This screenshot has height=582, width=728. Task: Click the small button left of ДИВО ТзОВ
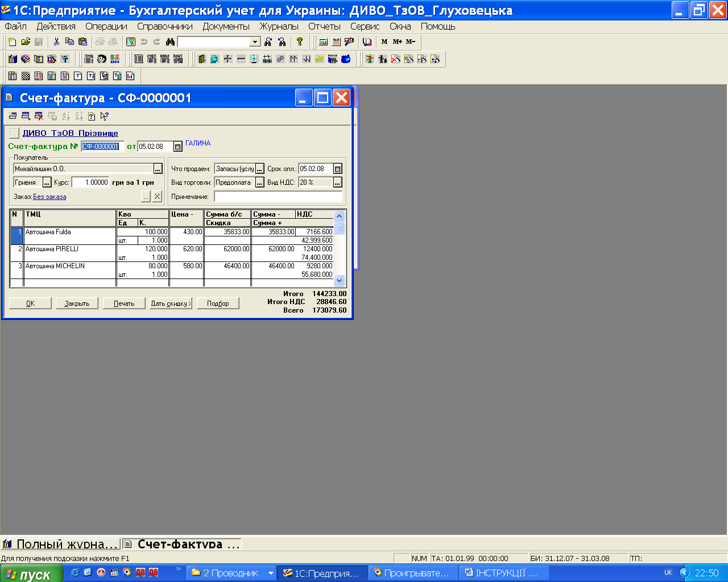coord(14,133)
